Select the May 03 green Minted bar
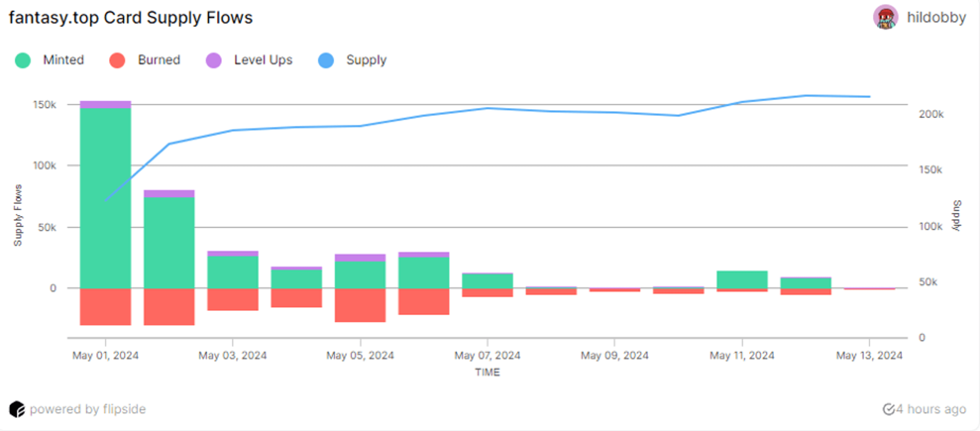This screenshot has height=431, width=980. click(233, 272)
